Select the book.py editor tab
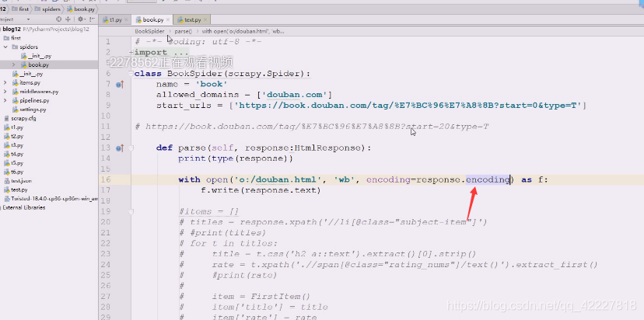644x320 pixels. (152, 19)
